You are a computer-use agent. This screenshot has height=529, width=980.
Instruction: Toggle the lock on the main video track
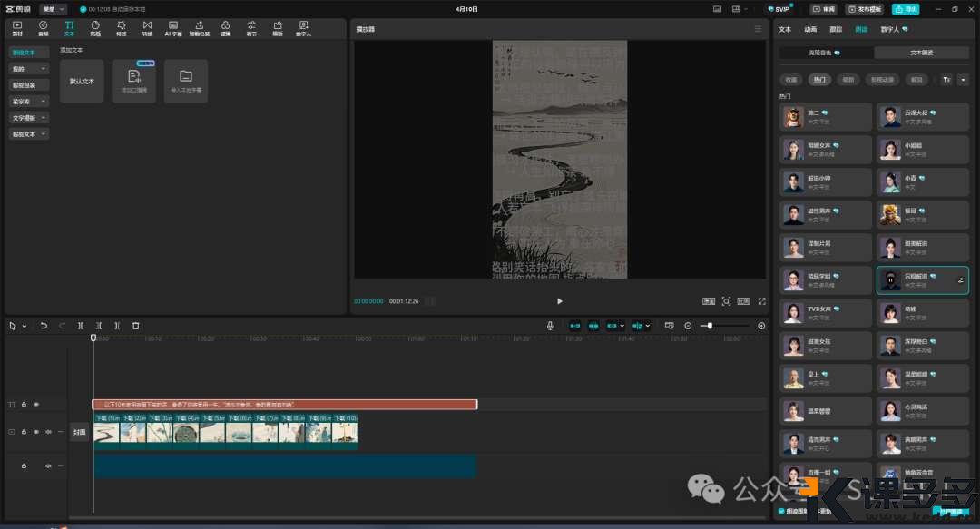24,433
